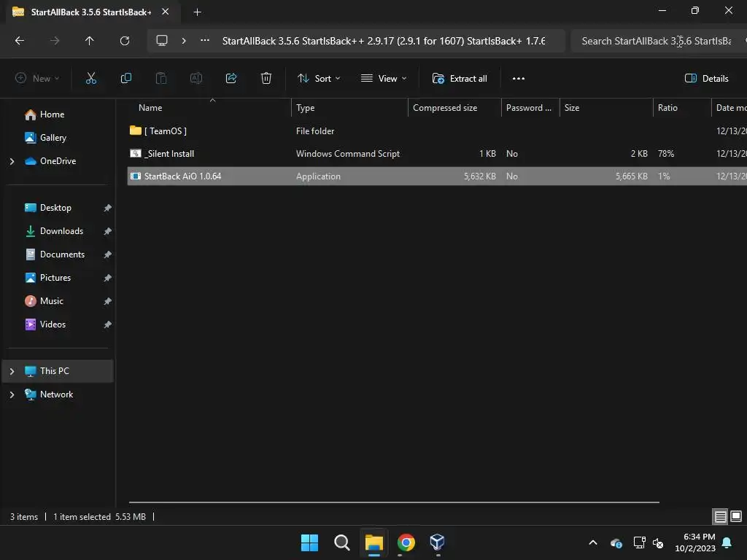747x560 pixels.
Task: Click the This PC monitor icon in address bar
Action: tap(162, 41)
